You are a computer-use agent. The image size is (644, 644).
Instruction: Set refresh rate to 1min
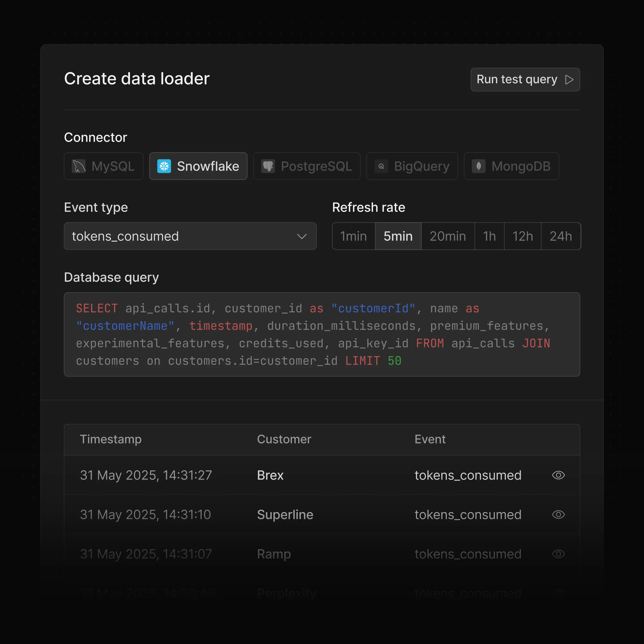coord(353,236)
